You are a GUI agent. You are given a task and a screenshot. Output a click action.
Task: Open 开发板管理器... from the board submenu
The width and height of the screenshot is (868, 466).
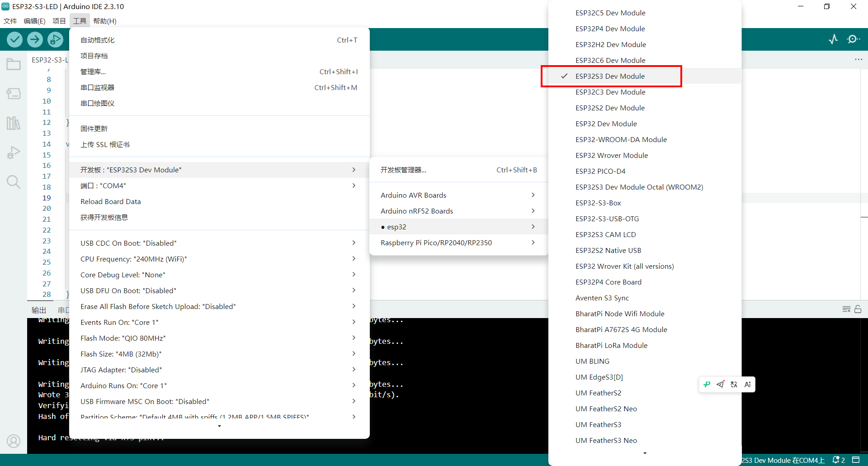pos(458,170)
